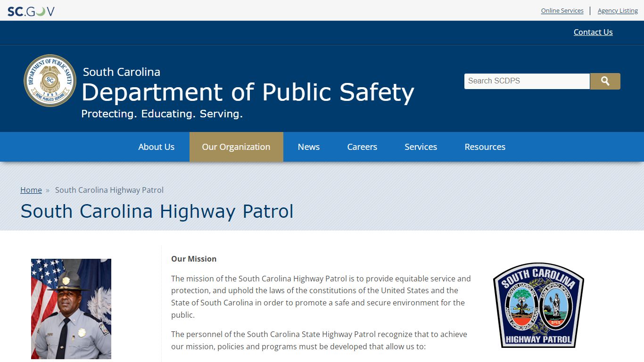This screenshot has height=362, width=644.
Task: Click the Department of Public Safety seal
Action: click(50, 81)
